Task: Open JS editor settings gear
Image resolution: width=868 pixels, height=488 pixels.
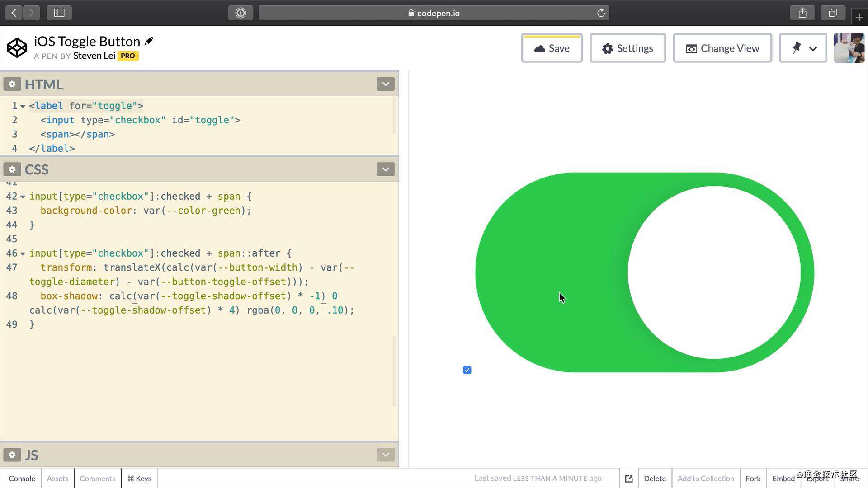Action: point(12,455)
